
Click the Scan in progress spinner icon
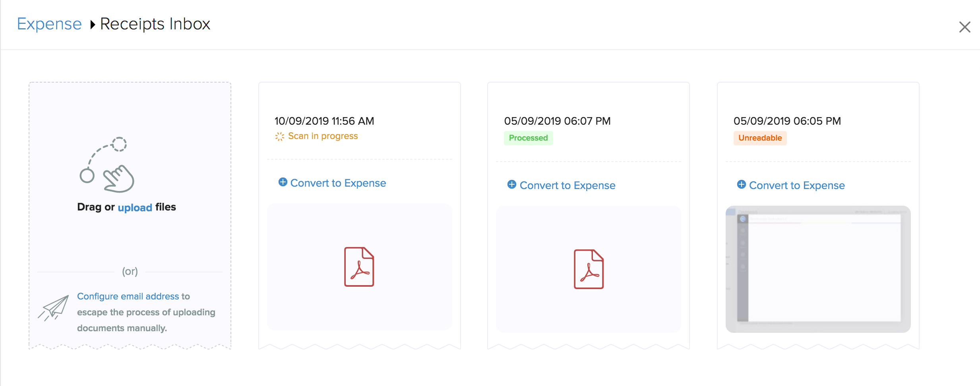(280, 137)
